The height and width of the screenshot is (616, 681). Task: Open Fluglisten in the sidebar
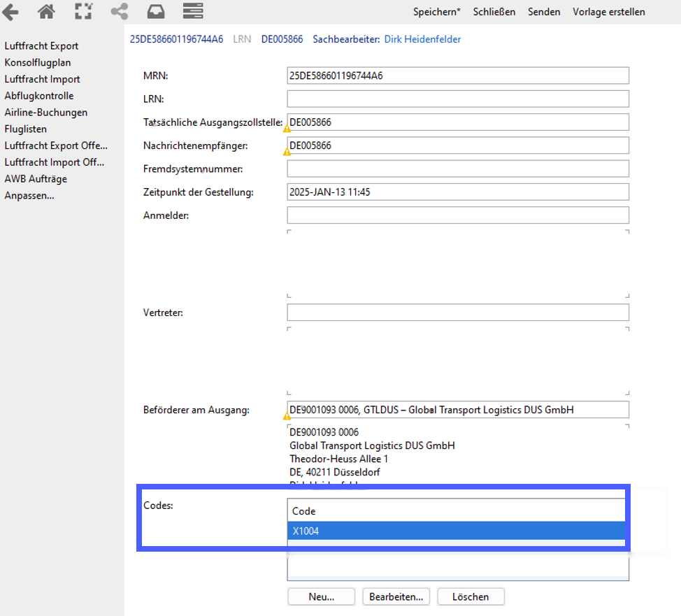click(x=26, y=129)
